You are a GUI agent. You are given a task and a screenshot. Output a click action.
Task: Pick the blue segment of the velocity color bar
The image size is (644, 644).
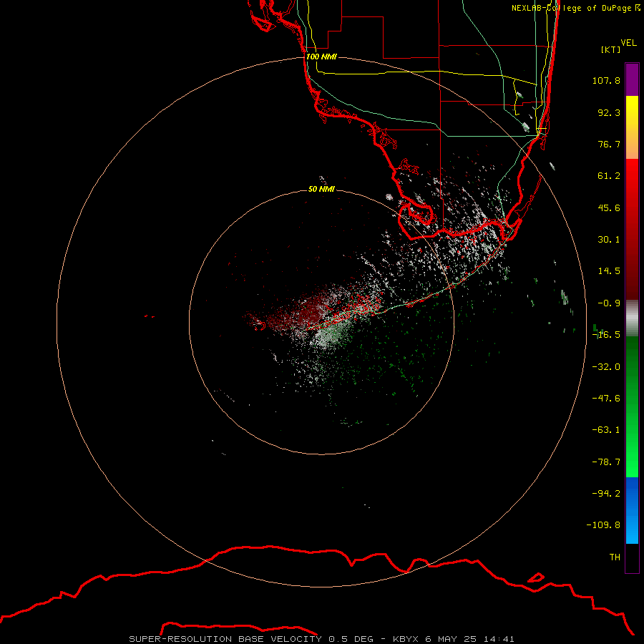(x=632, y=510)
